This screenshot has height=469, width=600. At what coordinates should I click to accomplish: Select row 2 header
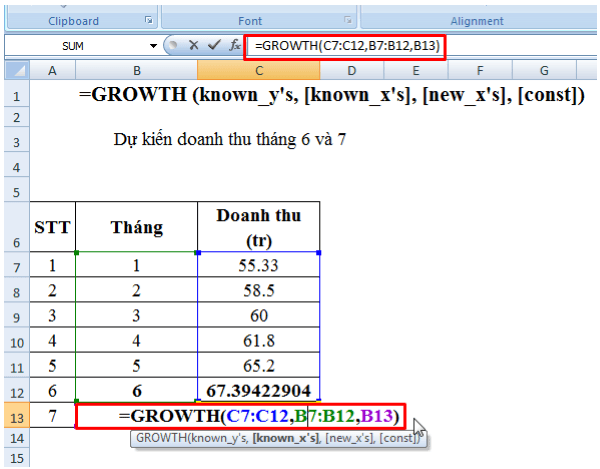pos(17,117)
